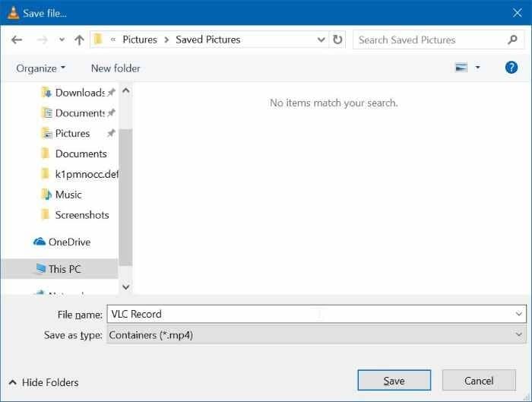This screenshot has height=402, width=532.
Task: Click the Cancel button
Action: [479, 380]
